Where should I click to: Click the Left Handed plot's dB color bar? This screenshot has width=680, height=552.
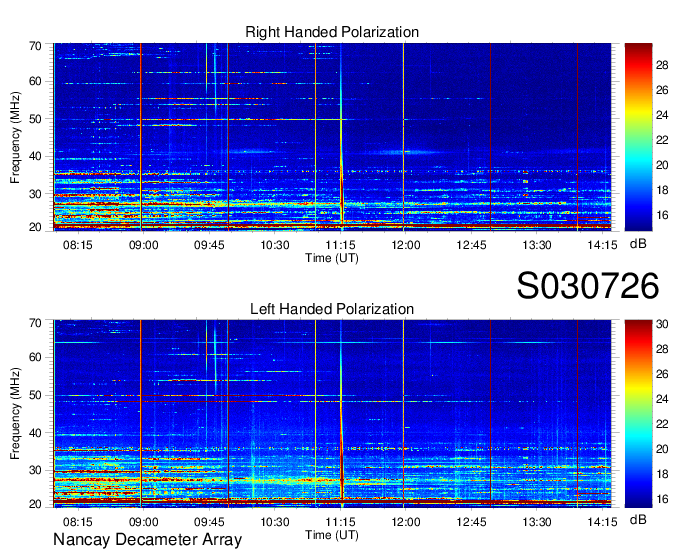pyautogui.click(x=638, y=414)
